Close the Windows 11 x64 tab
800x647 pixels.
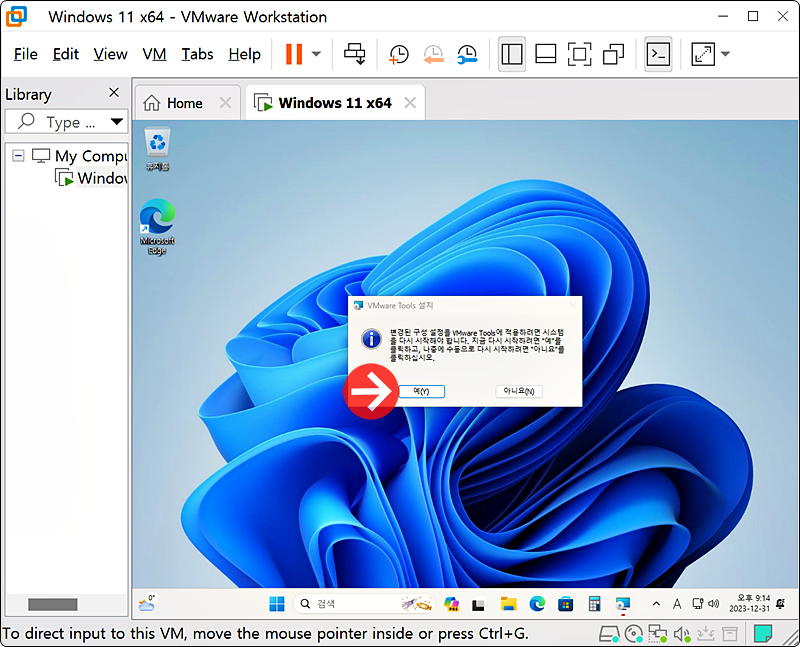410,103
